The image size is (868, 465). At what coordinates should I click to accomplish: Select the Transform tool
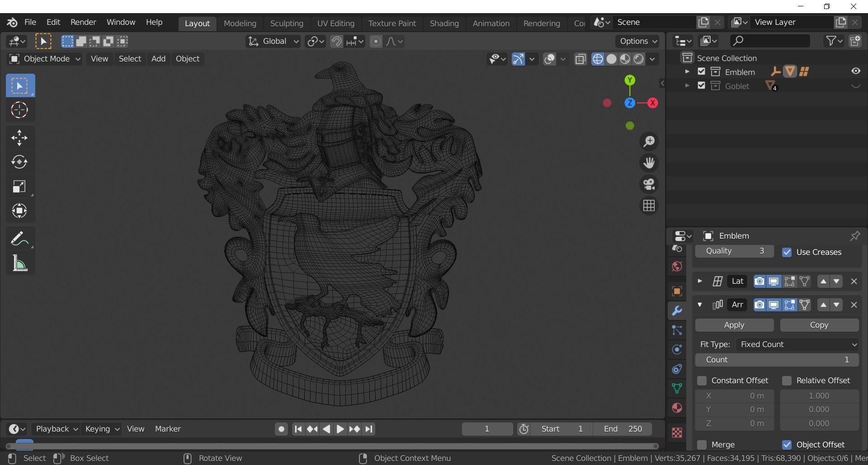pyautogui.click(x=19, y=211)
